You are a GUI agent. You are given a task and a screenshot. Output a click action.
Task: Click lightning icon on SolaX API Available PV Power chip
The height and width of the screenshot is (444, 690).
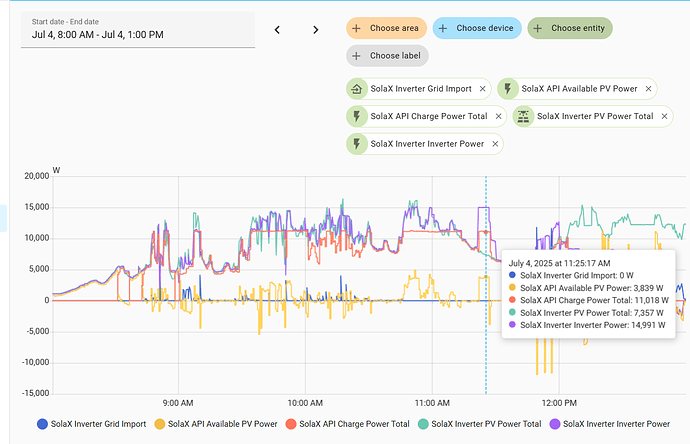508,89
